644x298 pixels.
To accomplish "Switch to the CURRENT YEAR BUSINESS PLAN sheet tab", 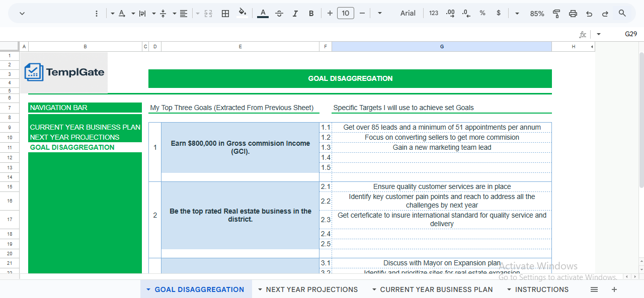I will [x=436, y=289].
